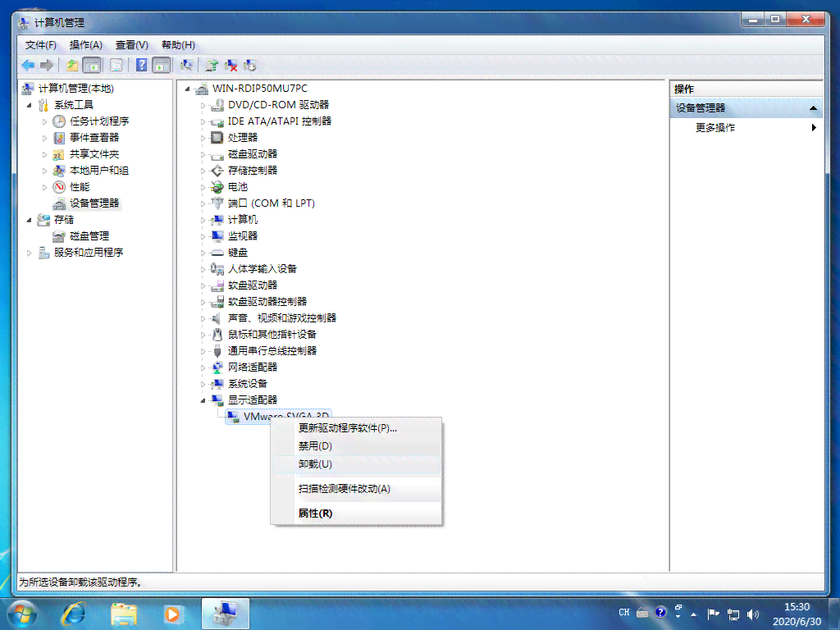Click the 声音、视频和游戏控制器 speaker icon
Screen dimensions: 840x630
(x=217, y=318)
